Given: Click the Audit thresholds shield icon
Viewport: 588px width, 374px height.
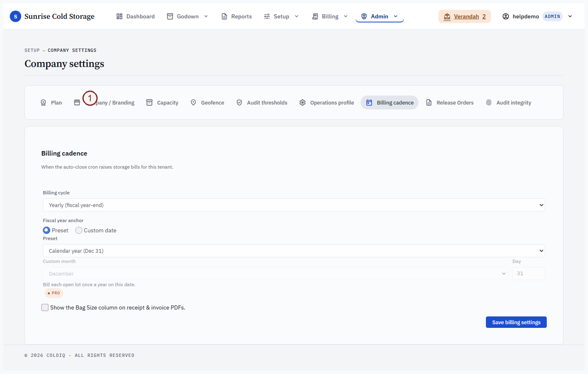Looking at the screenshot, I should click(x=239, y=102).
